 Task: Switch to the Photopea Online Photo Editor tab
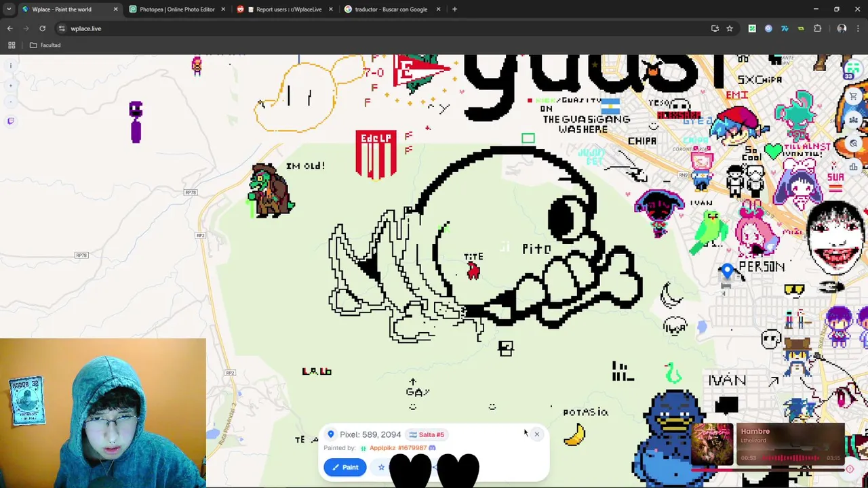tap(177, 9)
